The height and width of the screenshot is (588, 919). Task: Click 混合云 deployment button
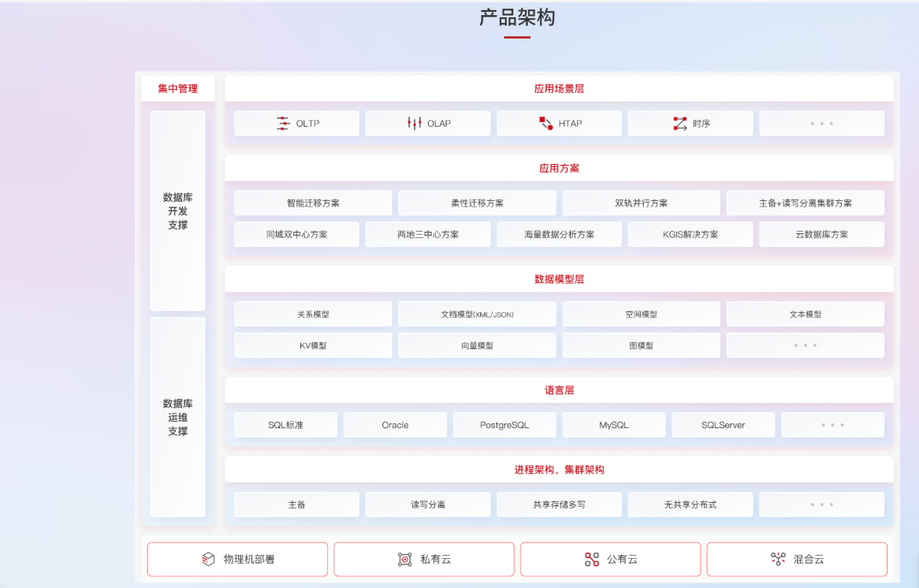pos(797,560)
